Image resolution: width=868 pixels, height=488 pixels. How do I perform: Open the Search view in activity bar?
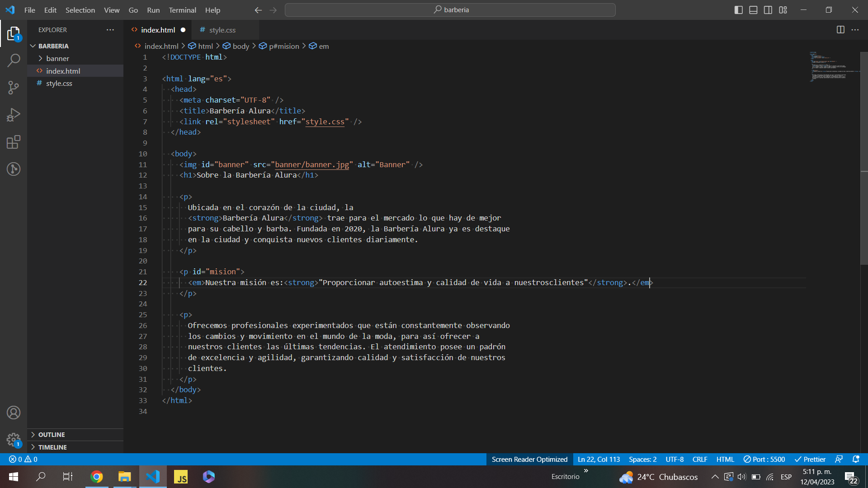(14, 60)
